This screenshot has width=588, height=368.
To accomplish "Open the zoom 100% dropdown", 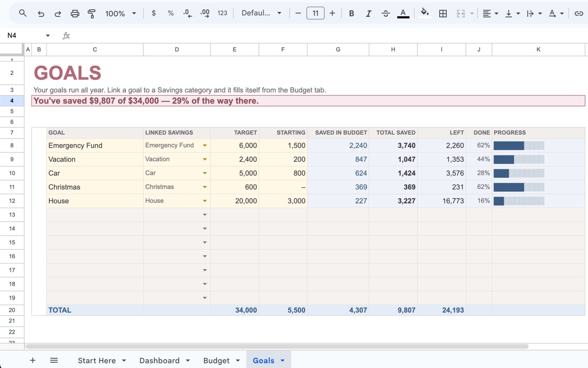I will point(121,14).
